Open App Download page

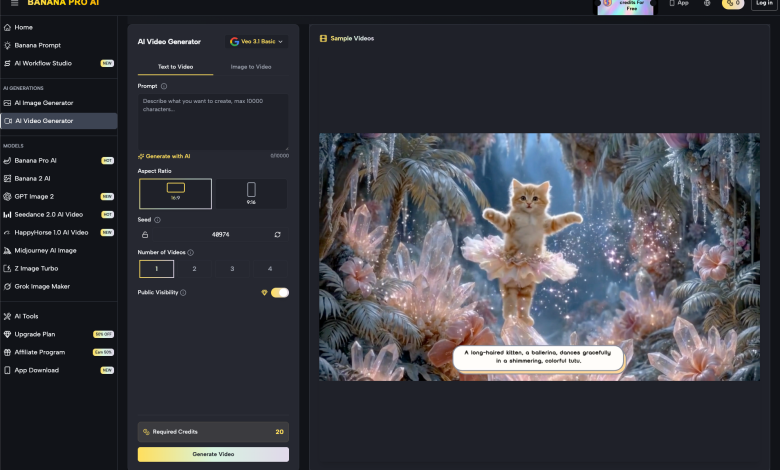(x=59, y=370)
